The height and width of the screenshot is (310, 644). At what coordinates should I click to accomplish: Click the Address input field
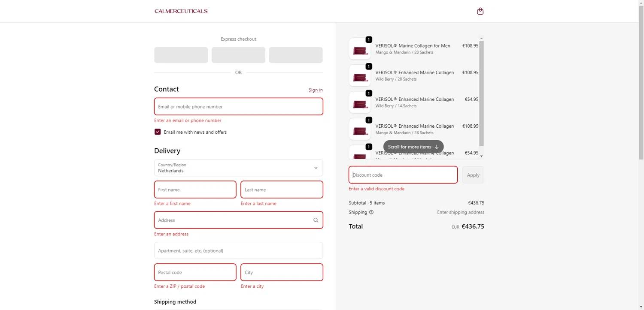(238, 220)
